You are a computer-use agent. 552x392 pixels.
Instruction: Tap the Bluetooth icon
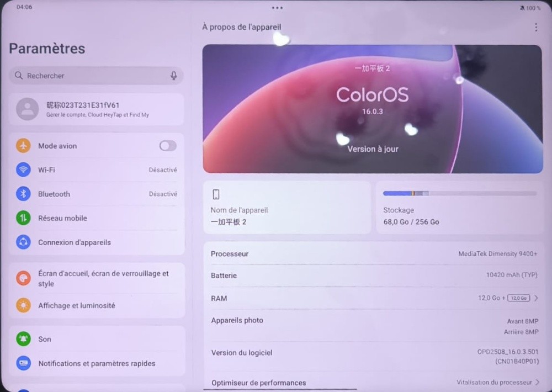click(23, 194)
